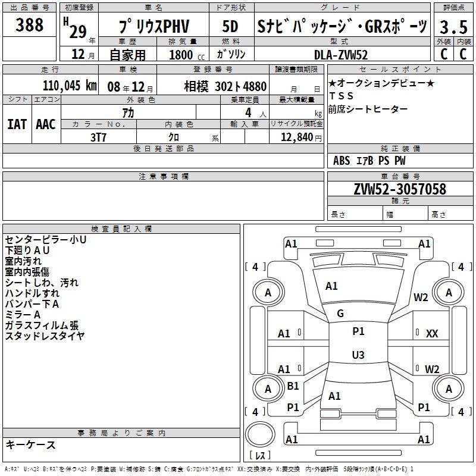Select the inspector note ハンドルすれ

point(32,293)
